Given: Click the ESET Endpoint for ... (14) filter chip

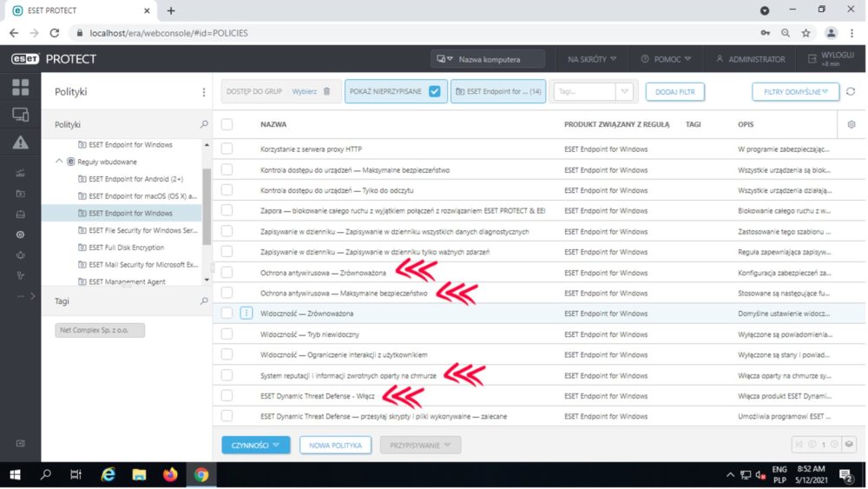Looking at the screenshot, I should point(498,91).
